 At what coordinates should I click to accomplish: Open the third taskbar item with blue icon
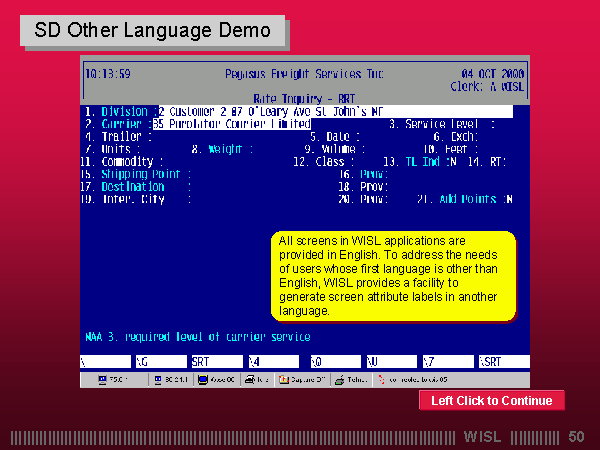217,380
